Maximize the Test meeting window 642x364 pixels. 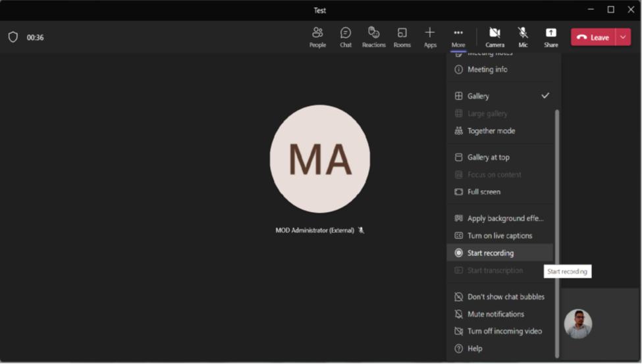pos(610,9)
